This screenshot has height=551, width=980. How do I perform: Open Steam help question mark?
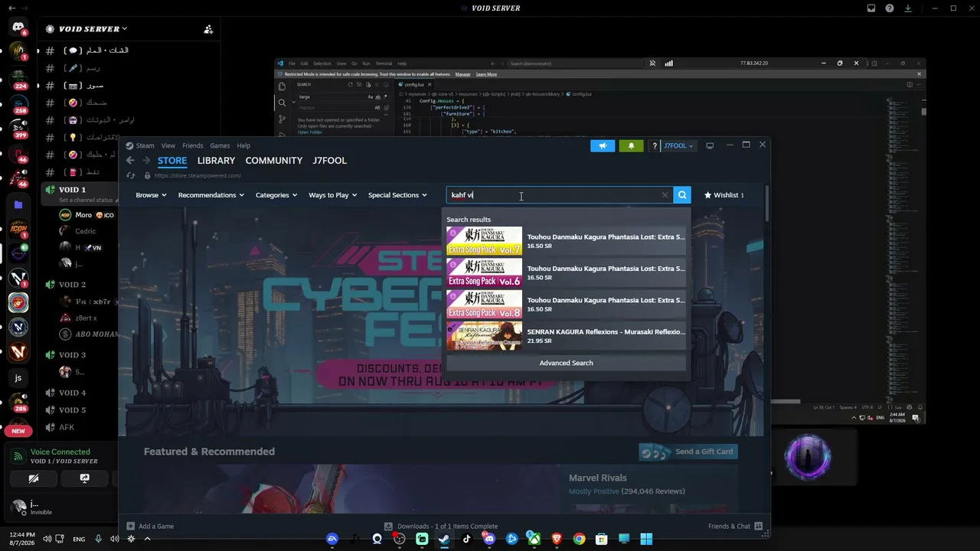655,145
